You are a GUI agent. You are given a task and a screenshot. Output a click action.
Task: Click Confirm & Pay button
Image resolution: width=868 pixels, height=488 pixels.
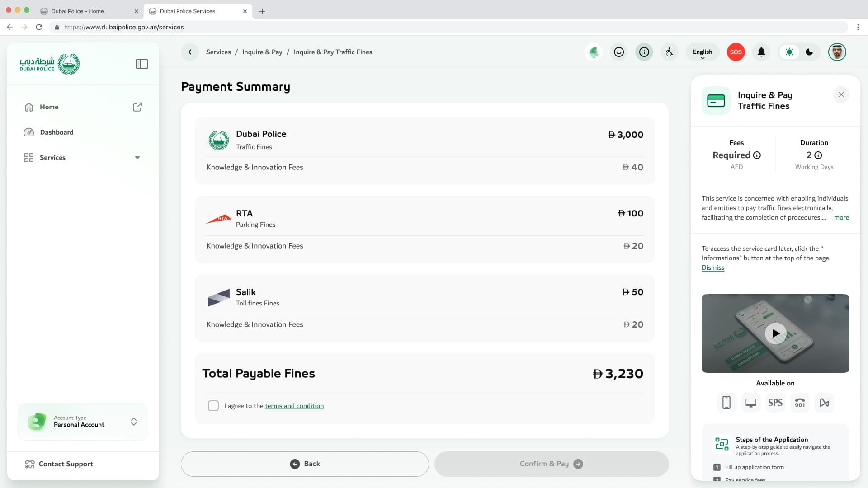[x=552, y=464]
